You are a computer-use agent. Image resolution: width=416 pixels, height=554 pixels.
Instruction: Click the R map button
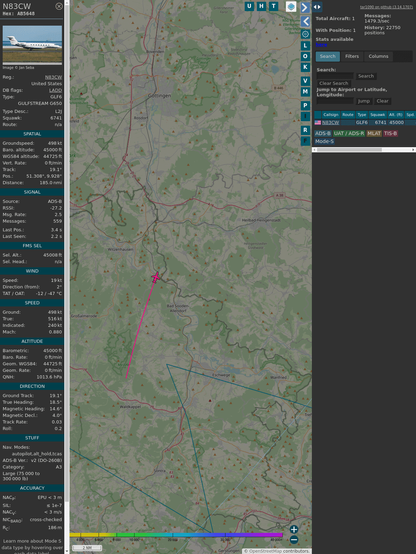(305, 130)
